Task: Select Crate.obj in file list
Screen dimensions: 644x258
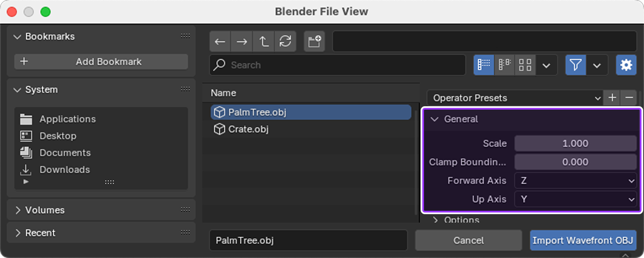Action: [311, 129]
